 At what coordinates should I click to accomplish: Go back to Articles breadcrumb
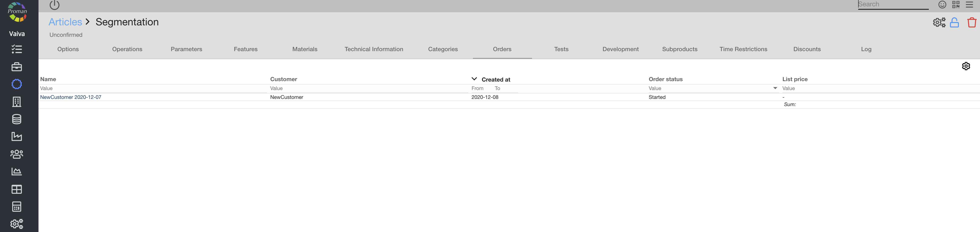65,22
